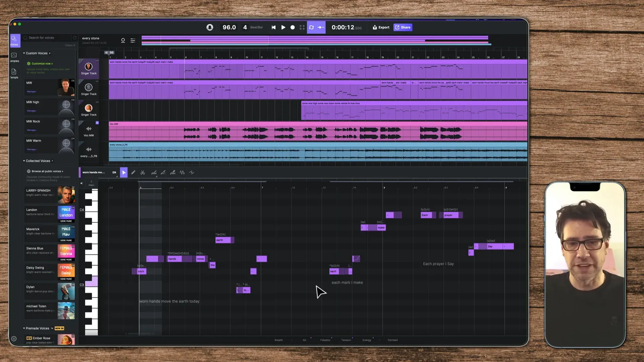Toggle auto-scroll follow playback
The width and height of the screenshot is (644, 362).
321,27
